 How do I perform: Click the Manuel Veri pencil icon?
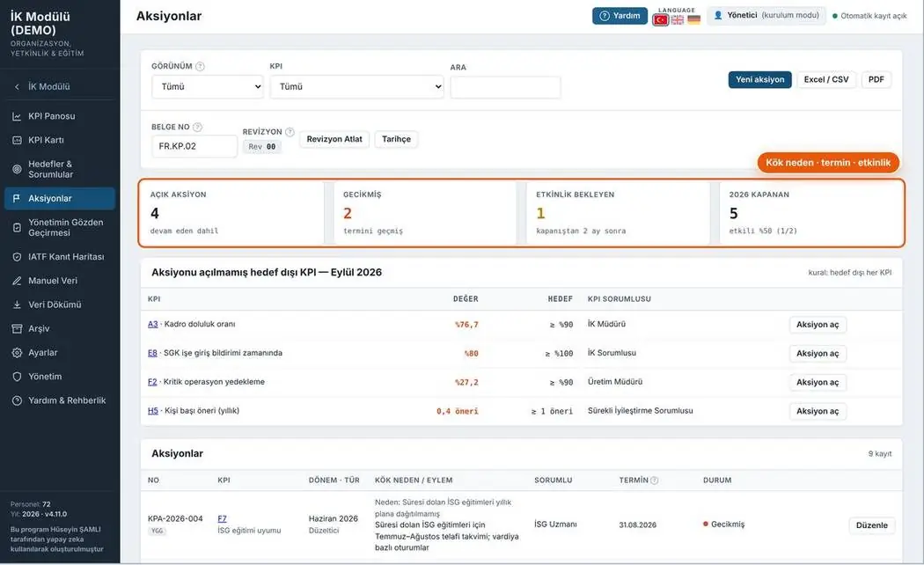click(17, 281)
